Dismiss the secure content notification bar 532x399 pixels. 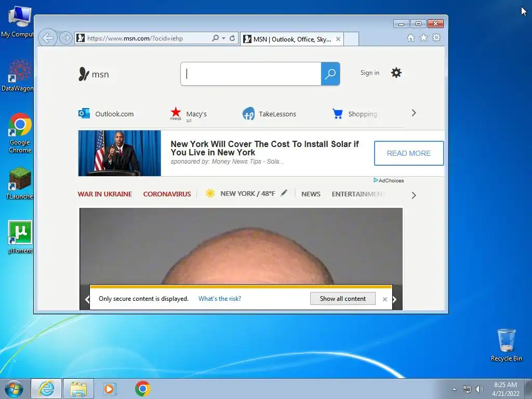(385, 299)
